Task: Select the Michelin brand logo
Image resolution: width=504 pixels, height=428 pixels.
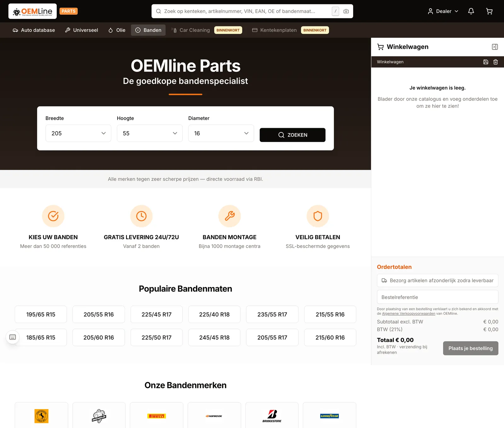Action: [99, 416]
